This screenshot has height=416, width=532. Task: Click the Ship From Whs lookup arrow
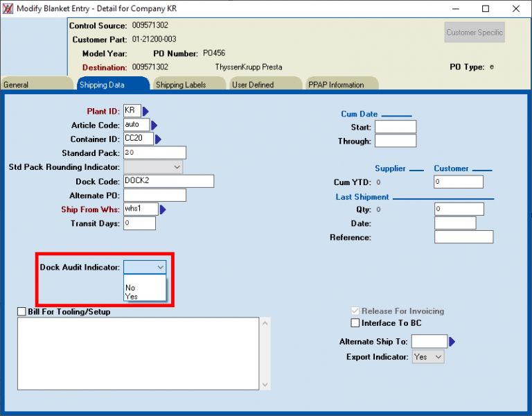pos(163,209)
